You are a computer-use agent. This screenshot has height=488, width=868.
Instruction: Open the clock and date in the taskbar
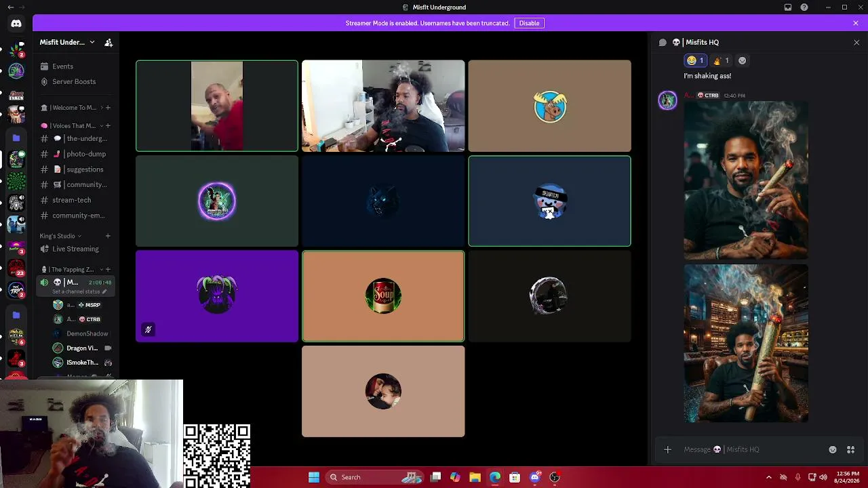click(x=848, y=477)
